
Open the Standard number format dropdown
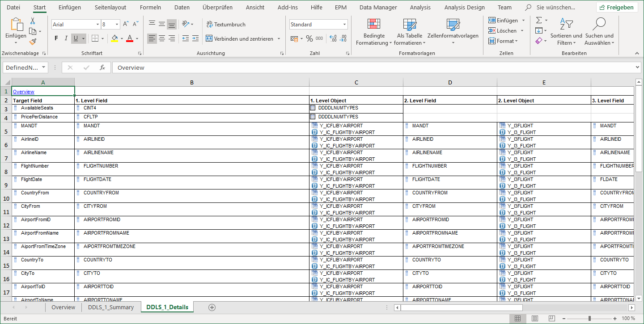(344, 24)
